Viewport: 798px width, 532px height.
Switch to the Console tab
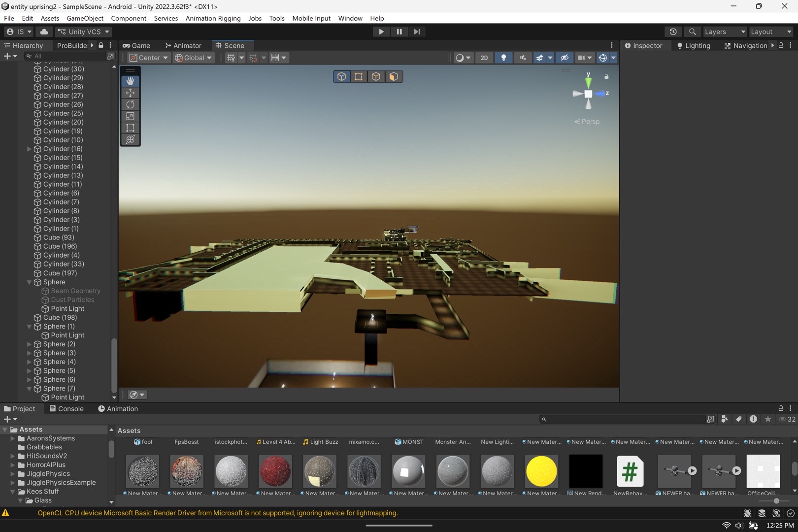tap(66, 408)
